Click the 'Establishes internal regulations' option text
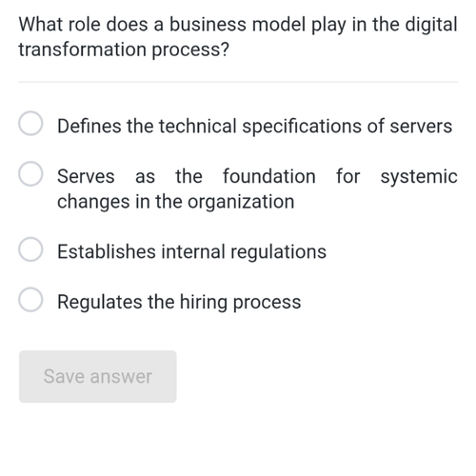476x476 pixels. pyautogui.click(x=191, y=252)
